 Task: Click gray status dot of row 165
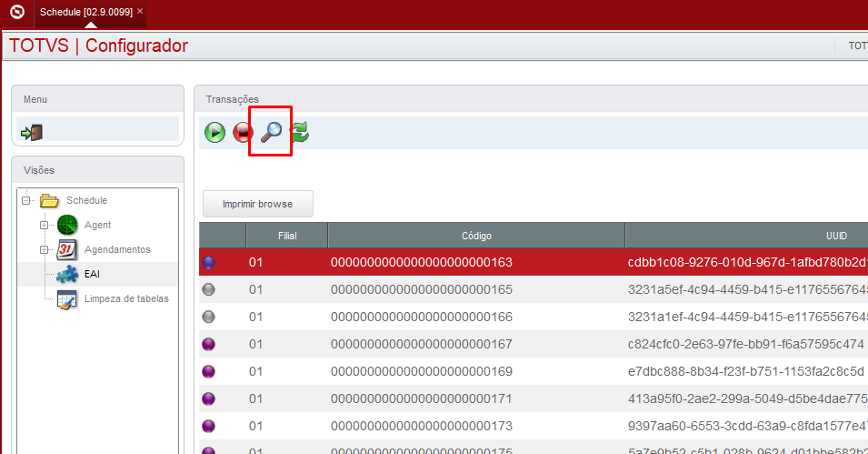[209, 289]
